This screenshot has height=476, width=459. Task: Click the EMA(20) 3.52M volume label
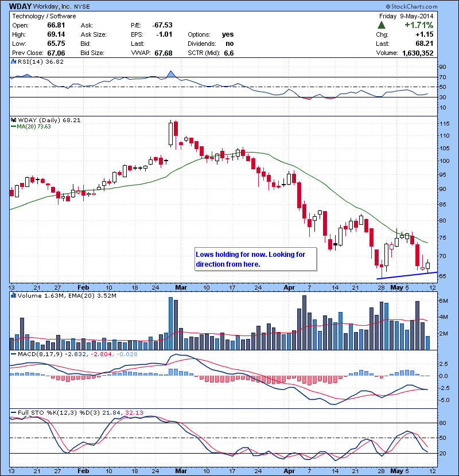(92, 295)
